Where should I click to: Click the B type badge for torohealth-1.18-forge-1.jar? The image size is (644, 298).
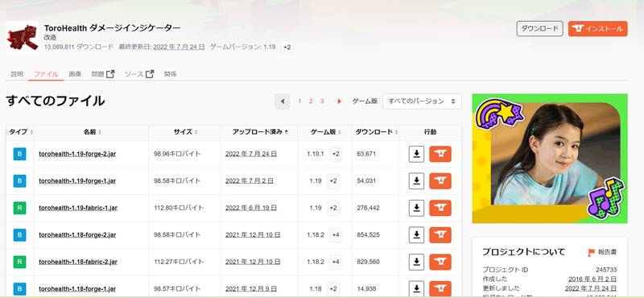click(x=19, y=288)
